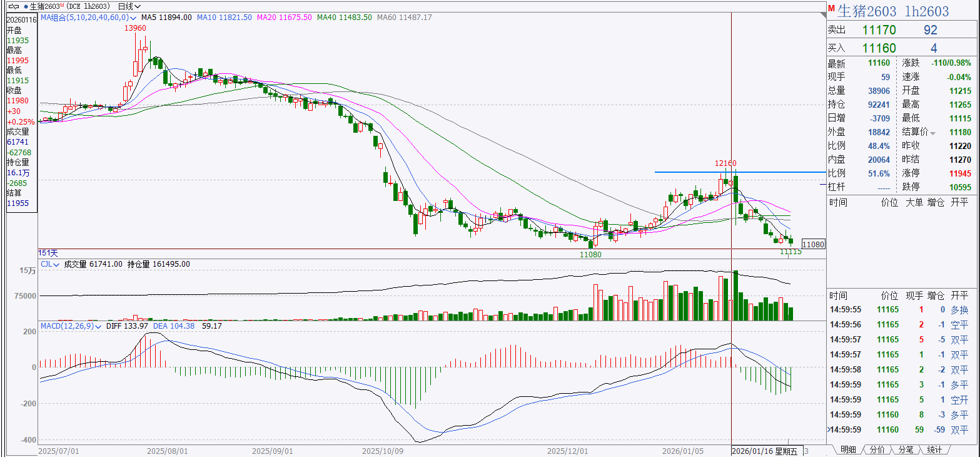The height and width of the screenshot is (457, 980).
Task: Click the arrow marker beside the last 14:59:59 trade row
Action: (829, 429)
